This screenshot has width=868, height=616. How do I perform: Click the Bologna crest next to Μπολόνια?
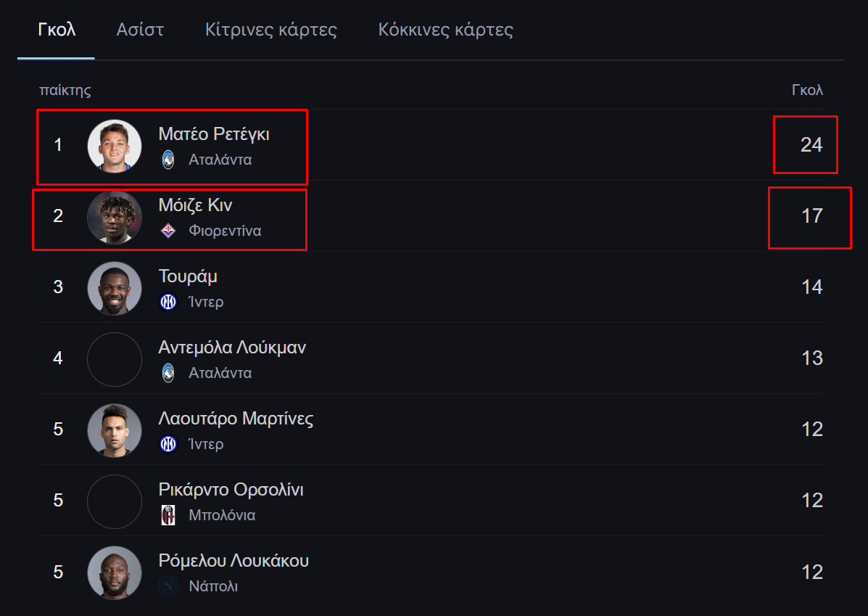pos(168,515)
